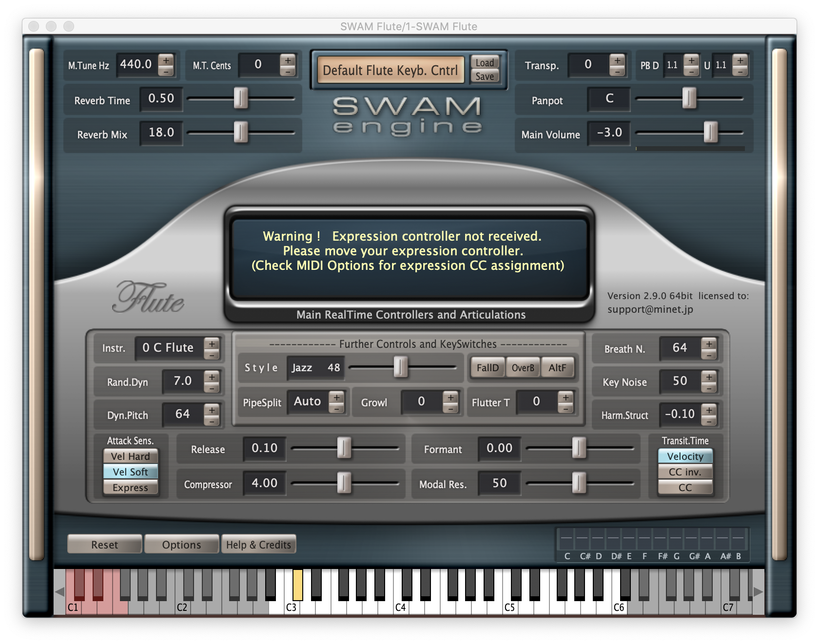This screenshot has height=644, width=819.
Task: Click the microtuning cell above G#
Action: coord(691,539)
